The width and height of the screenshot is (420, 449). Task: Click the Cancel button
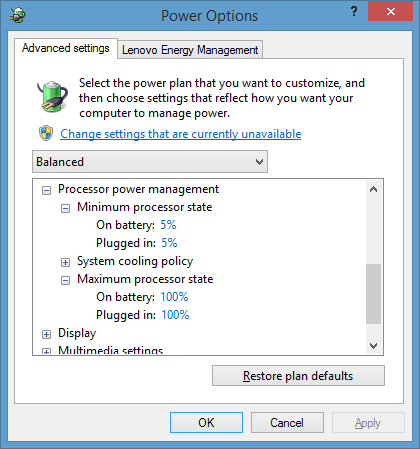[287, 423]
